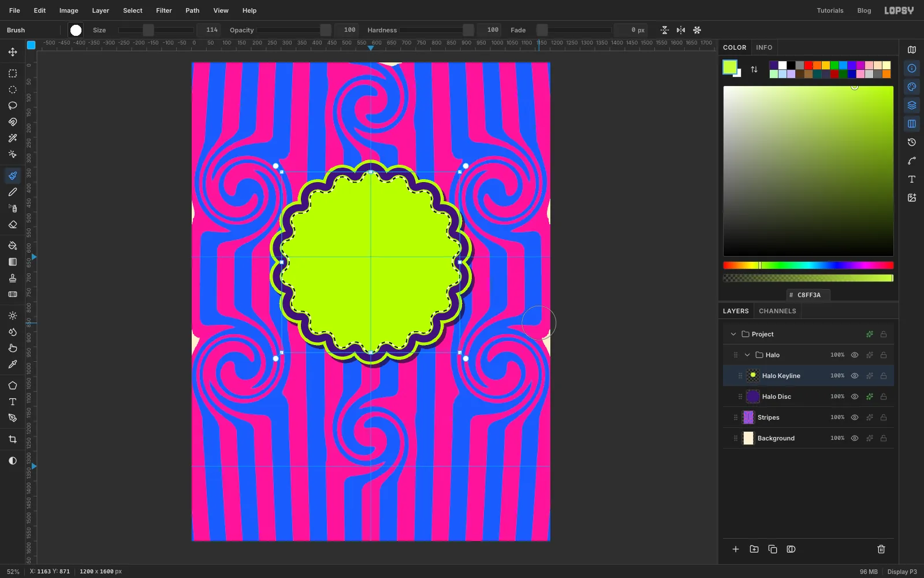
Task: Switch to the Channels tab
Action: (777, 311)
